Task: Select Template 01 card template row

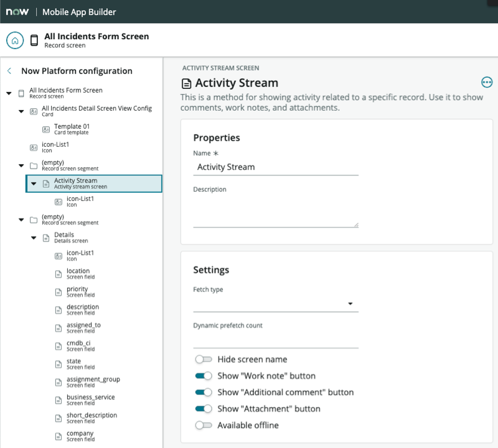Action: (101, 129)
